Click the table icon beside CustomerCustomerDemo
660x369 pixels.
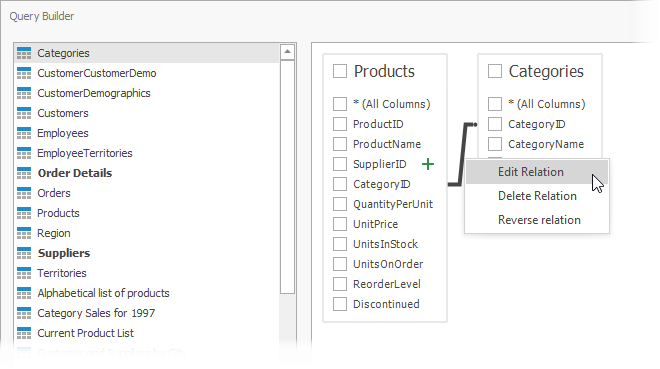(x=24, y=73)
